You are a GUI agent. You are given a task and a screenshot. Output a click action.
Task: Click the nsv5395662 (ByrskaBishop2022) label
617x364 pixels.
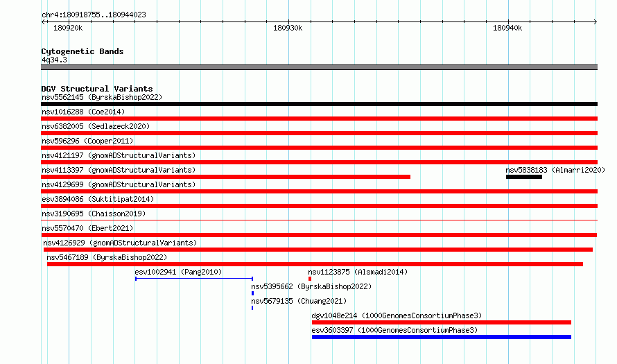(x=311, y=286)
